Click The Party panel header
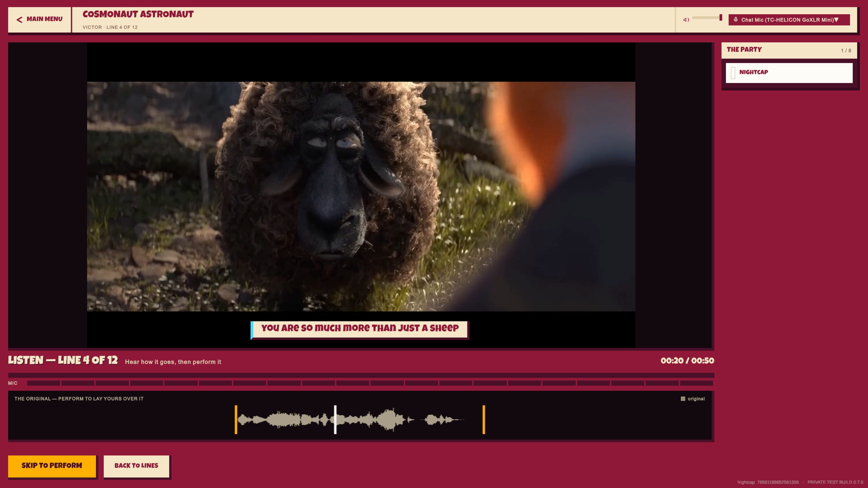This screenshot has height=488, width=868. [789, 50]
